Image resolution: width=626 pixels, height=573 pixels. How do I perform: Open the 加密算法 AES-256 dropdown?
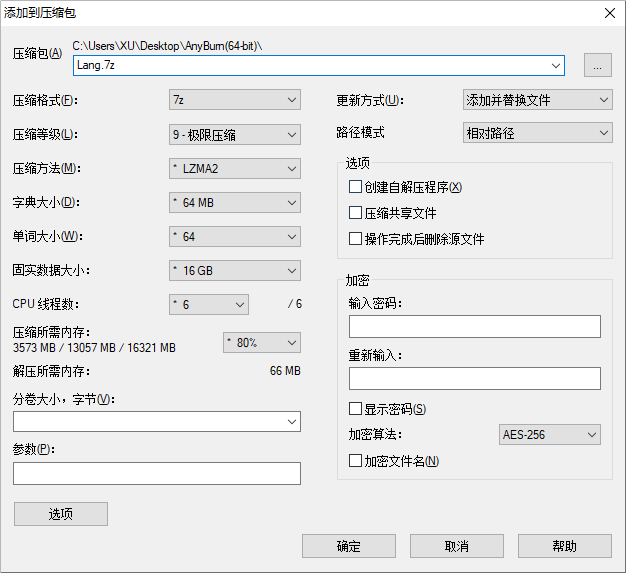click(x=550, y=434)
